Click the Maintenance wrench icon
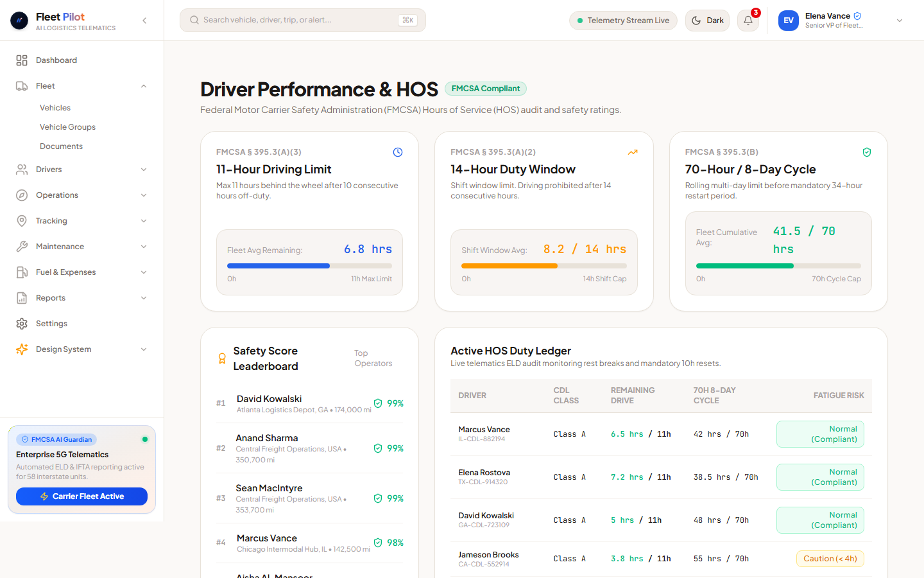 (22, 247)
